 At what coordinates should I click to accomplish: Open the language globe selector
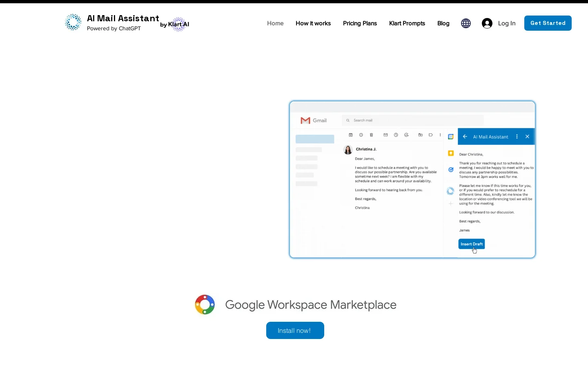466,23
